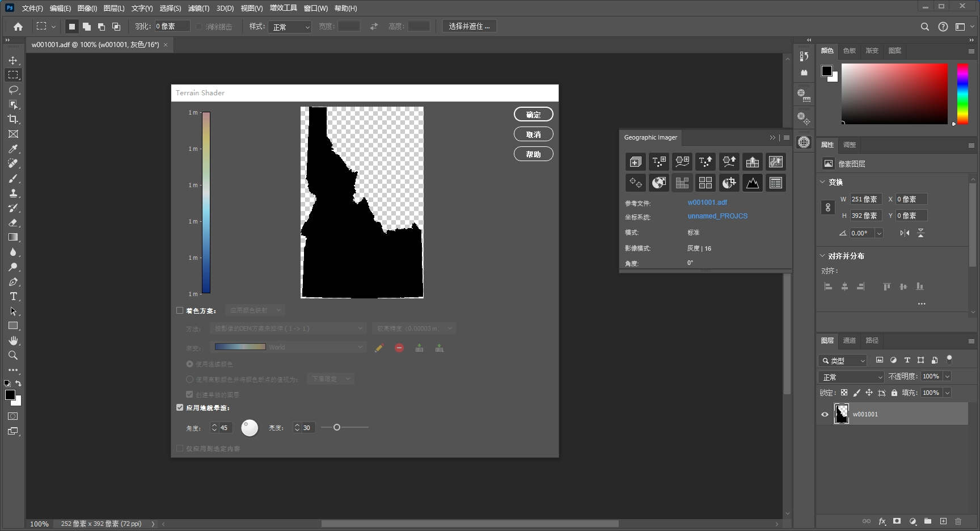Toggle the 仅应用到选定内容 checkbox
This screenshot has width=980, height=531.
[x=180, y=448]
